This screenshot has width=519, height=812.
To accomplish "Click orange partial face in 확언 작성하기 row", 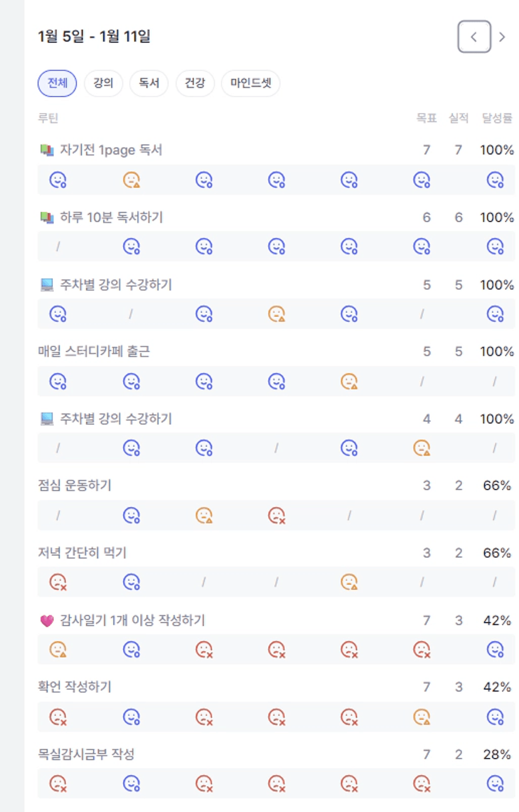I will click(422, 717).
